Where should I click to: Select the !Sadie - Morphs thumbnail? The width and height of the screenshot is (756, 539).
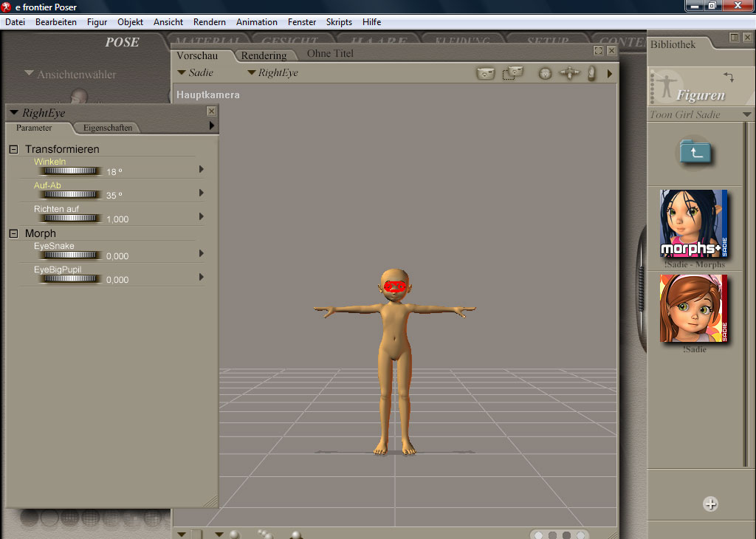coord(693,224)
